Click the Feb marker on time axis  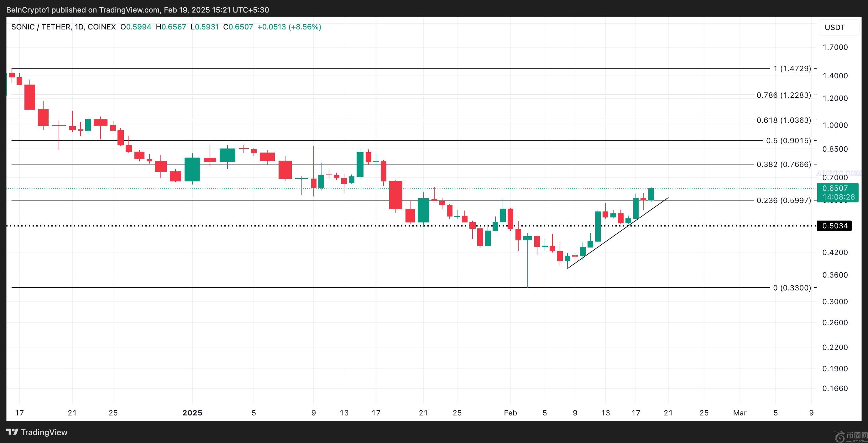[510, 413]
